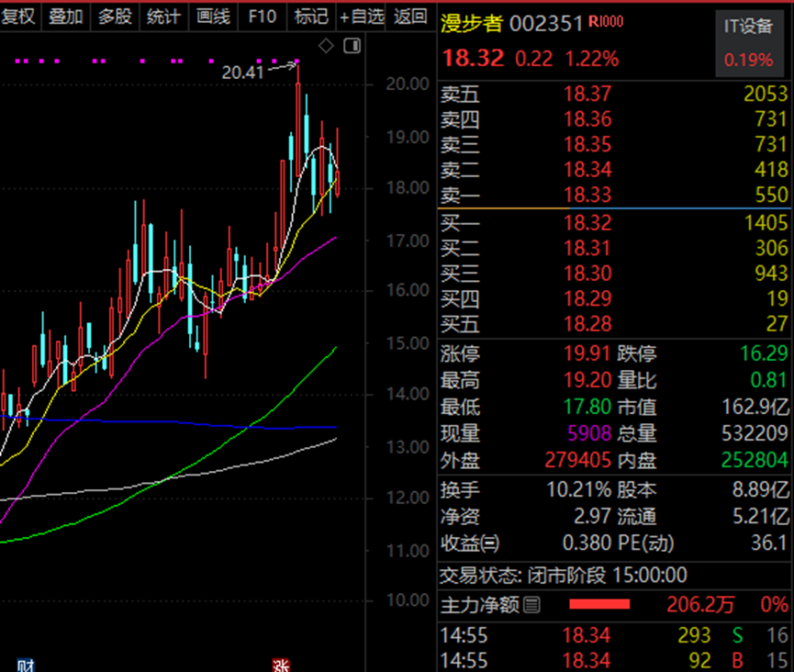This screenshot has height=672, width=794.
Task: Click the 总量 value 532209
Action: pos(755,433)
